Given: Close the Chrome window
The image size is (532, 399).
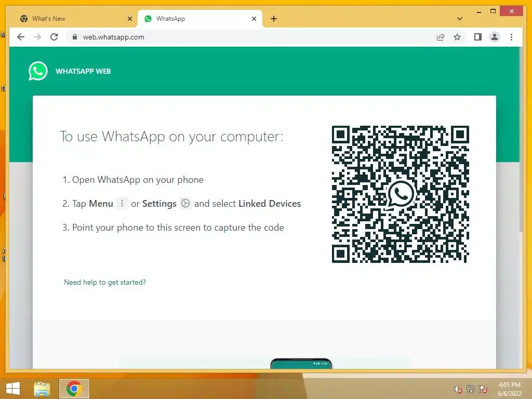Looking at the screenshot, I should click(512, 11).
